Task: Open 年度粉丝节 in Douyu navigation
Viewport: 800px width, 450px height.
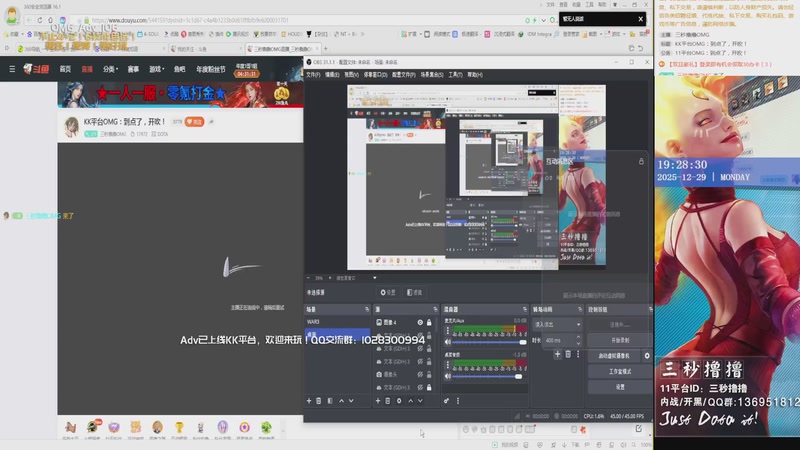Action: coord(211,69)
